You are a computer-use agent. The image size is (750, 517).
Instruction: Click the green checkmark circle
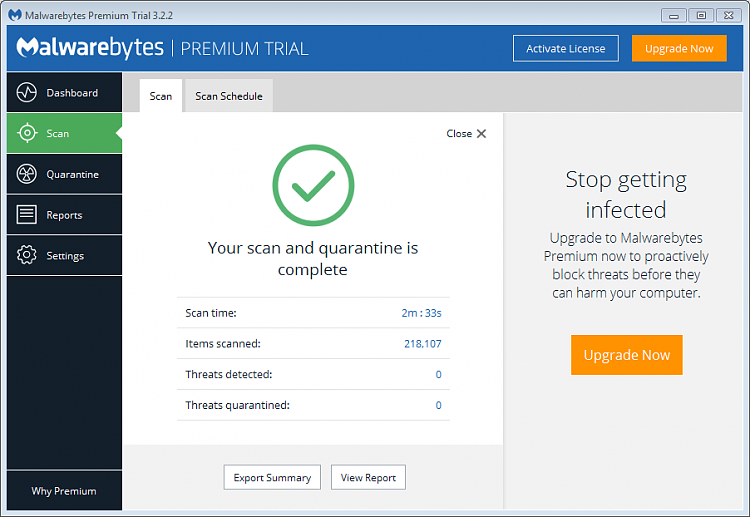[x=313, y=185]
